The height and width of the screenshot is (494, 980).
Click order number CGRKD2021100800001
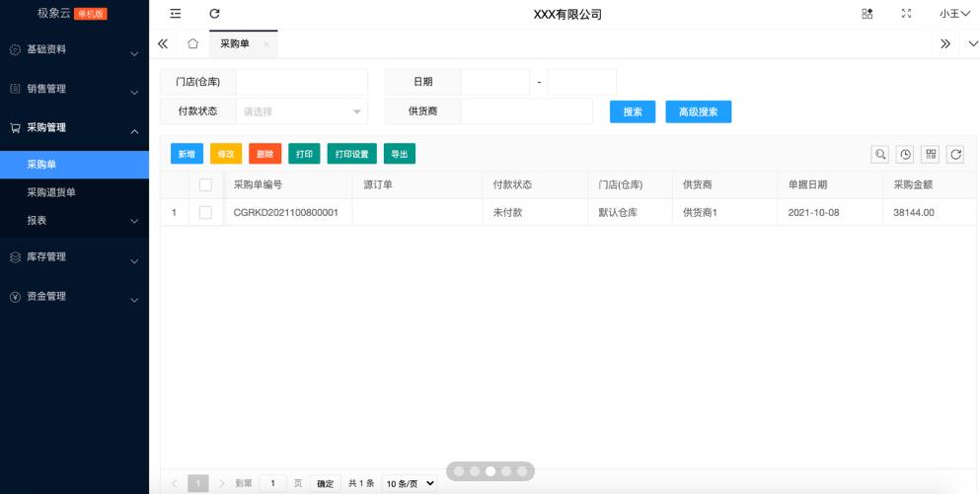(285, 212)
